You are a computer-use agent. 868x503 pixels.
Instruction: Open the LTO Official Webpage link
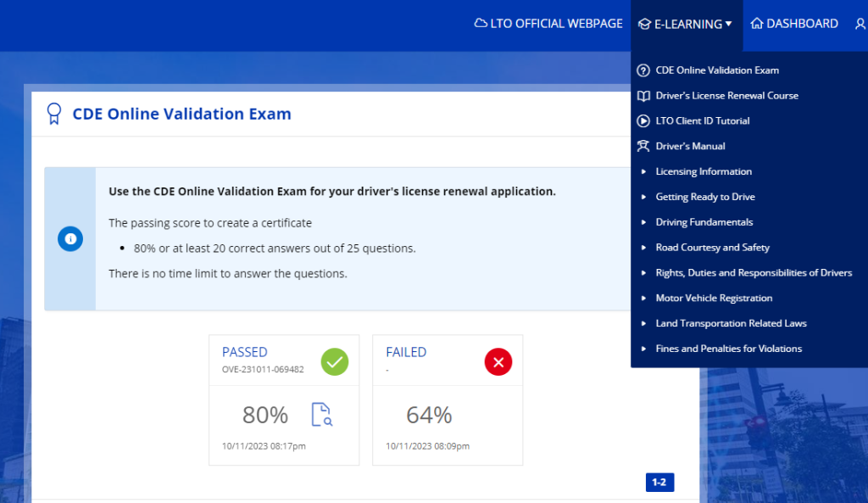point(548,24)
